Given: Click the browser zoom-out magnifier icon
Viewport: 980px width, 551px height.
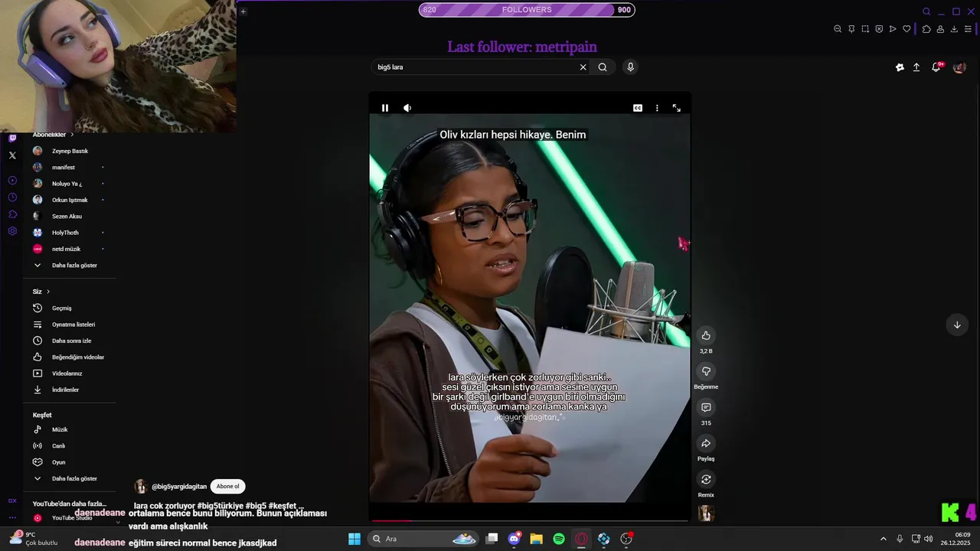Looking at the screenshot, I should [x=838, y=29].
